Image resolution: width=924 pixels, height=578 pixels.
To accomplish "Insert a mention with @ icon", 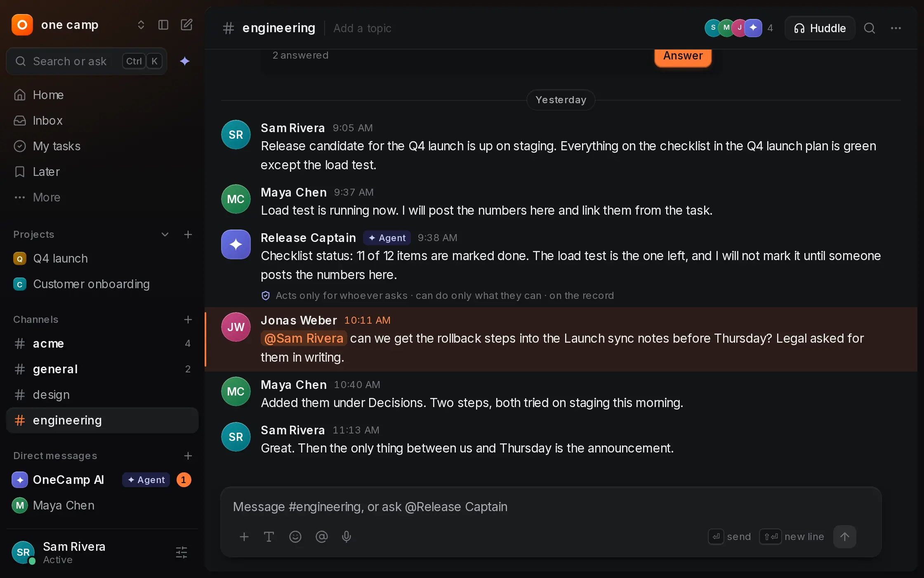I will (x=322, y=537).
